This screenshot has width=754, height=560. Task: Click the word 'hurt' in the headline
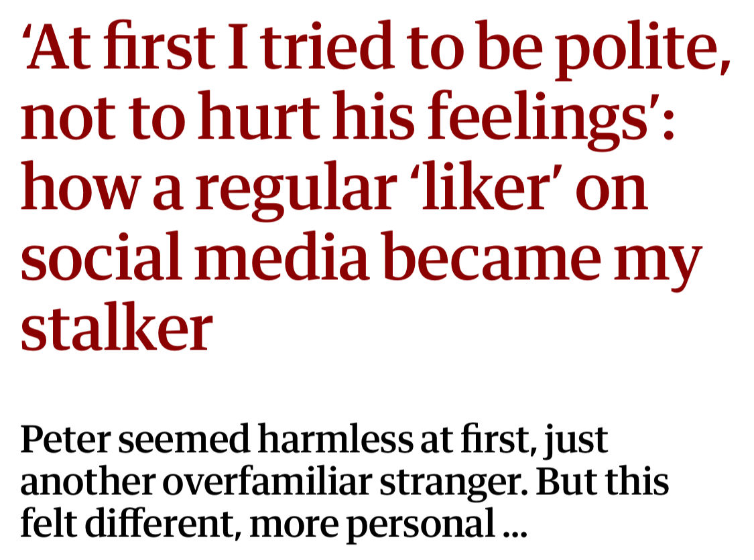[259, 117]
